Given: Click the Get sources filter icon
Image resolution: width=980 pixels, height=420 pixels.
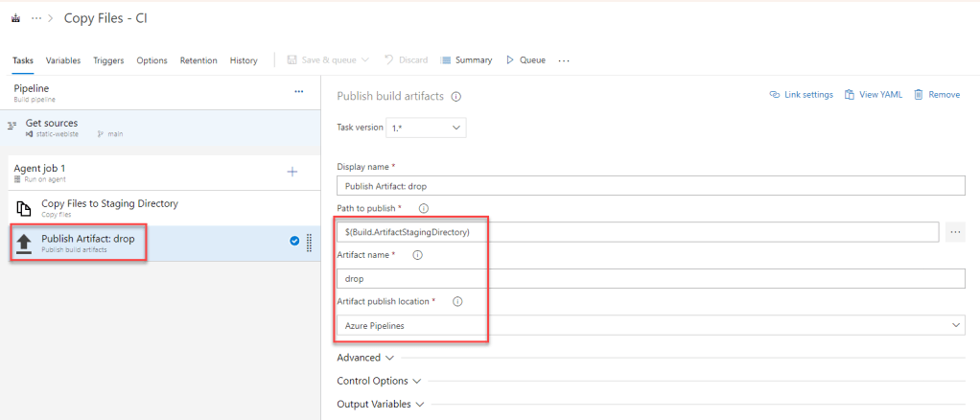Looking at the screenshot, I should (x=12, y=125).
